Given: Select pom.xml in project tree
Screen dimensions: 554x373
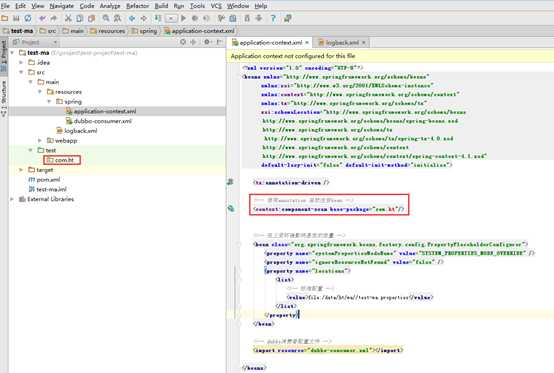Looking at the screenshot, I should (44, 179).
